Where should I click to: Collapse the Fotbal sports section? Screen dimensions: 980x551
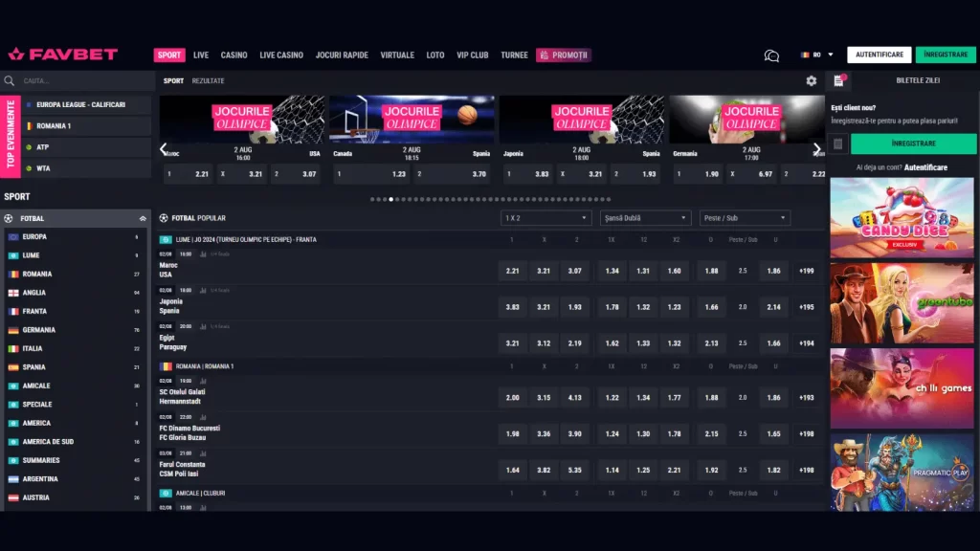143,219
